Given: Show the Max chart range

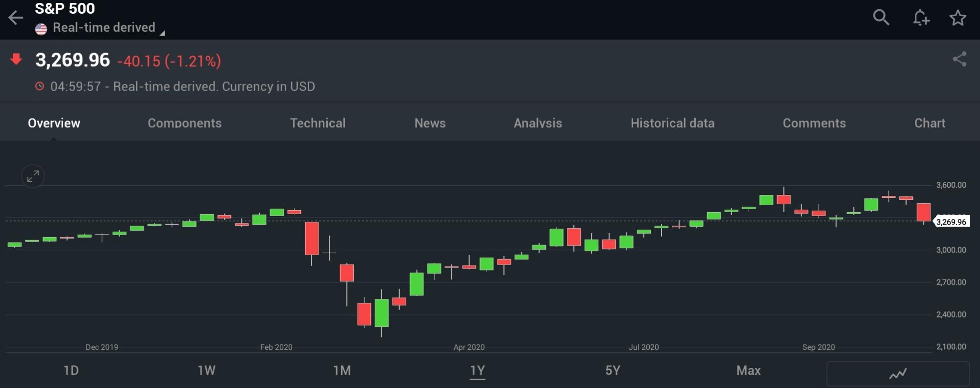Looking at the screenshot, I should pos(749,370).
